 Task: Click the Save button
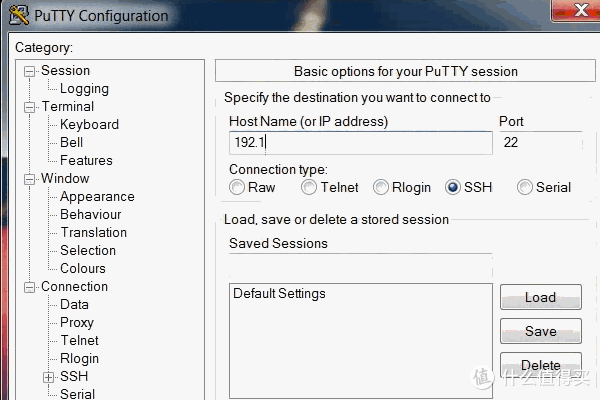(541, 331)
